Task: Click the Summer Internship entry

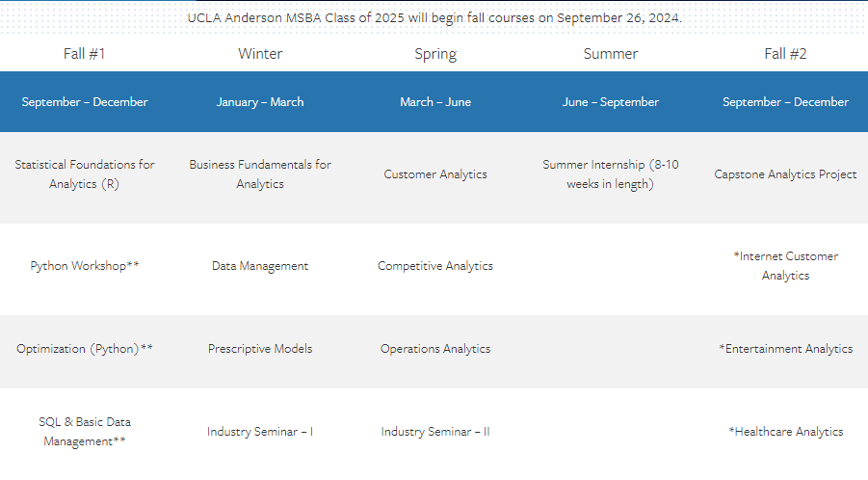Action: (611, 173)
